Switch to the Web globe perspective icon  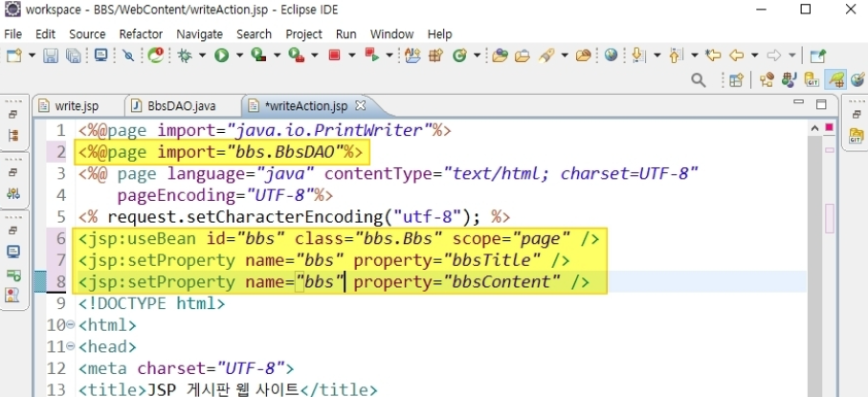pos(857,80)
